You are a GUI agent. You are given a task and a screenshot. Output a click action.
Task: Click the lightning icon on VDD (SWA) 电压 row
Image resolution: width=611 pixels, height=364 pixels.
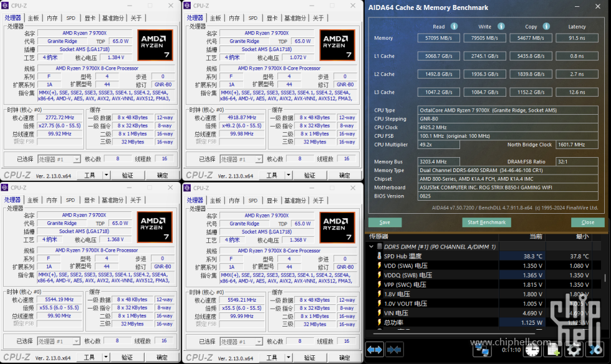[379, 266]
